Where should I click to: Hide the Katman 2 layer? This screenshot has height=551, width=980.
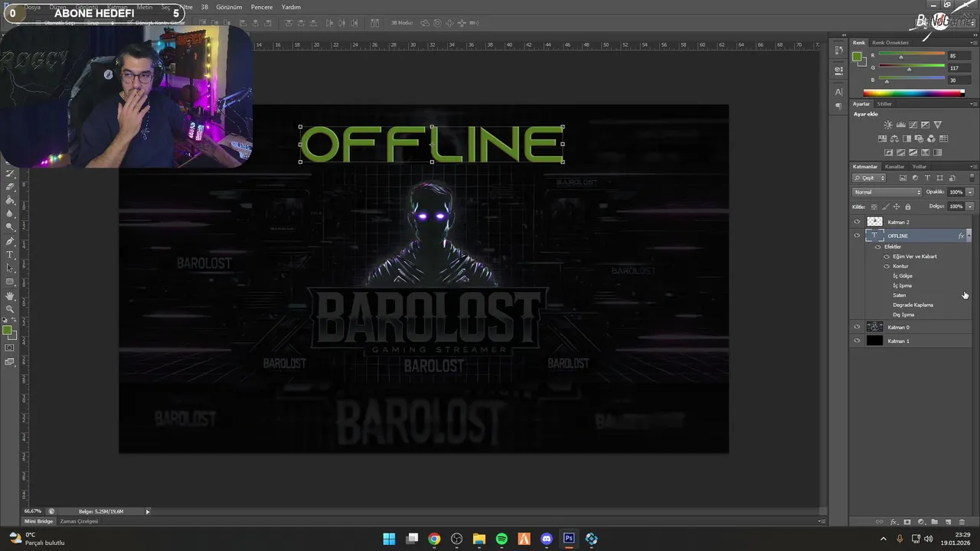click(857, 222)
